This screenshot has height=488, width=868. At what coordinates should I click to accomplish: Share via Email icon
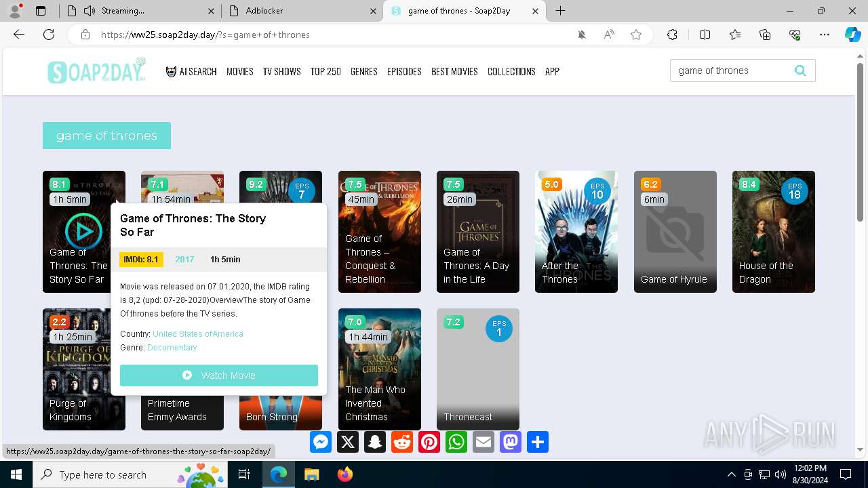[x=484, y=442]
